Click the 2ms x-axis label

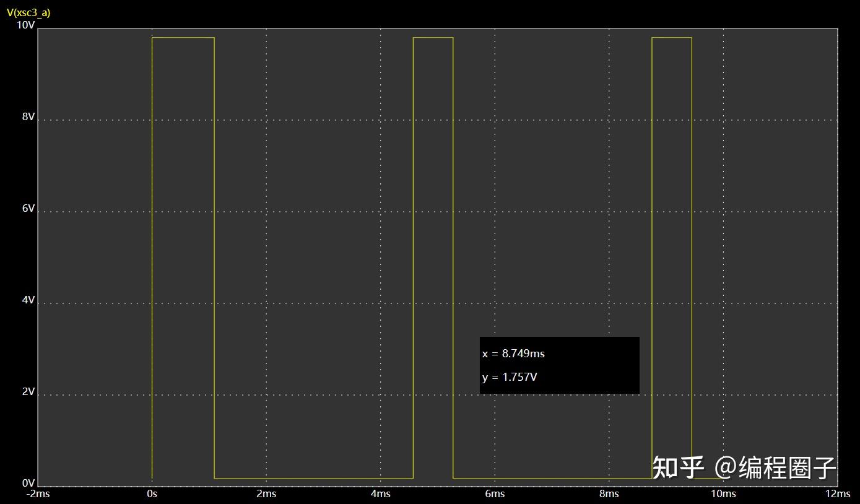coord(266,493)
